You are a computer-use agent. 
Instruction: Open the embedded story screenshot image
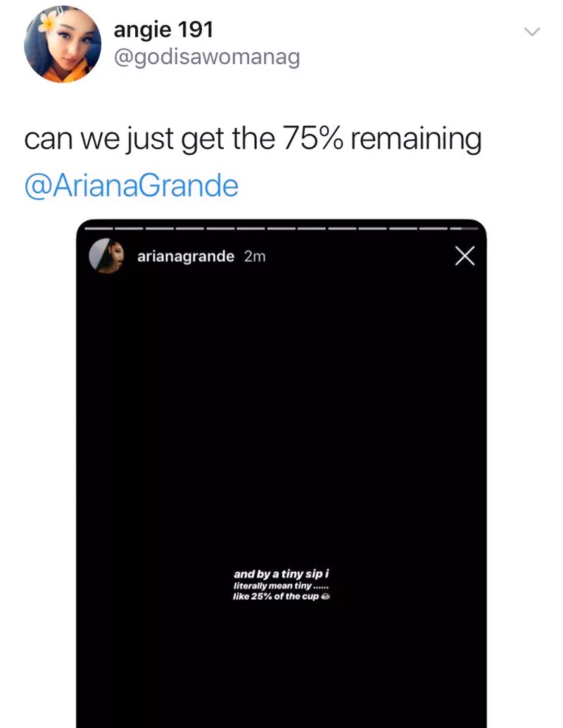(281, 474)
